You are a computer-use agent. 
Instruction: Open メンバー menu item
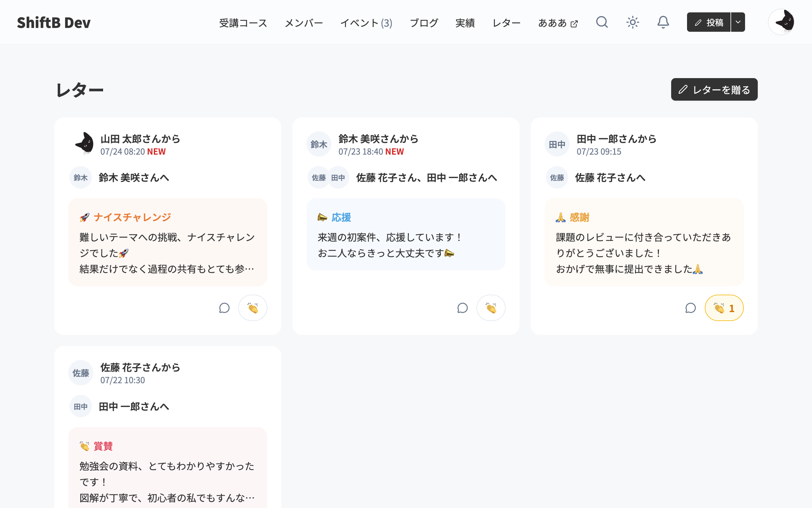coord(304,23)
